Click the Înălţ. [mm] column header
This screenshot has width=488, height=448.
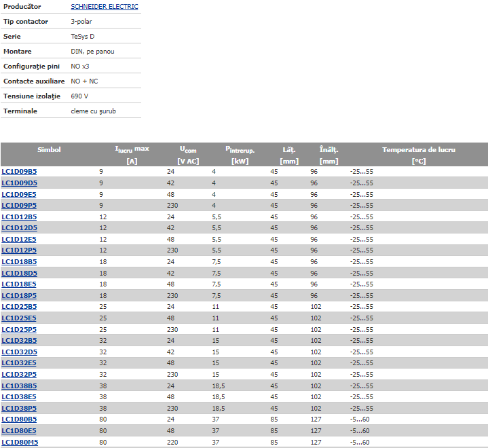pos(329,155)
